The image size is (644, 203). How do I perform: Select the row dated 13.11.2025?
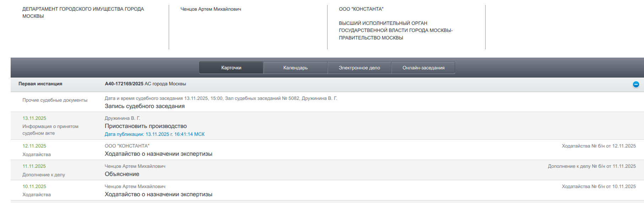pyautogui.click(x=34, y=118)
